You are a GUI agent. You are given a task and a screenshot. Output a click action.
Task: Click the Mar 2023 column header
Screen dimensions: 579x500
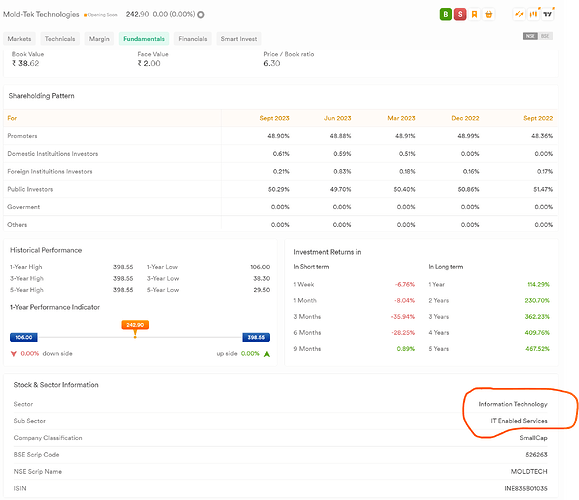401,118
